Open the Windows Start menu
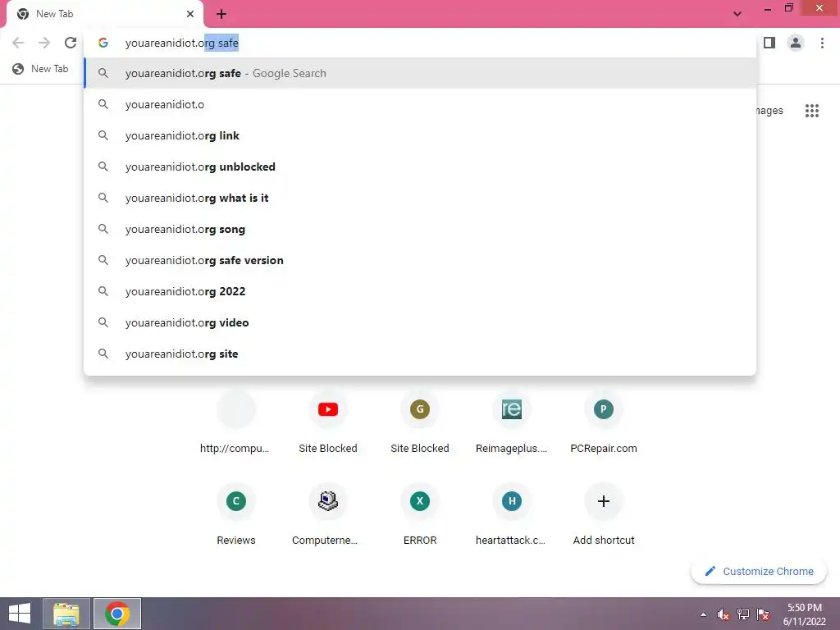This screenshot has width=840, height=630. pyautogui.click(x=20, y=614)
